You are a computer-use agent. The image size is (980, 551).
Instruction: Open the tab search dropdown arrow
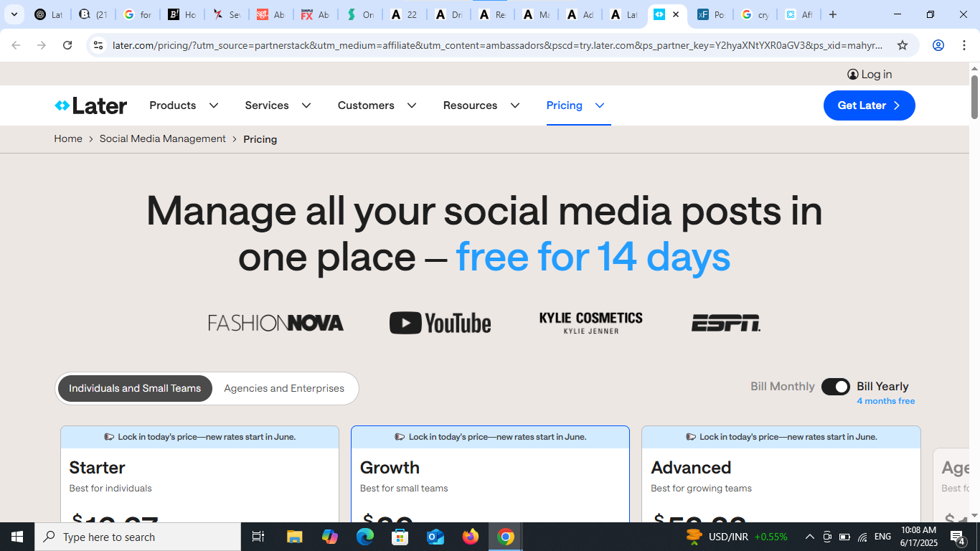point(14,14)
